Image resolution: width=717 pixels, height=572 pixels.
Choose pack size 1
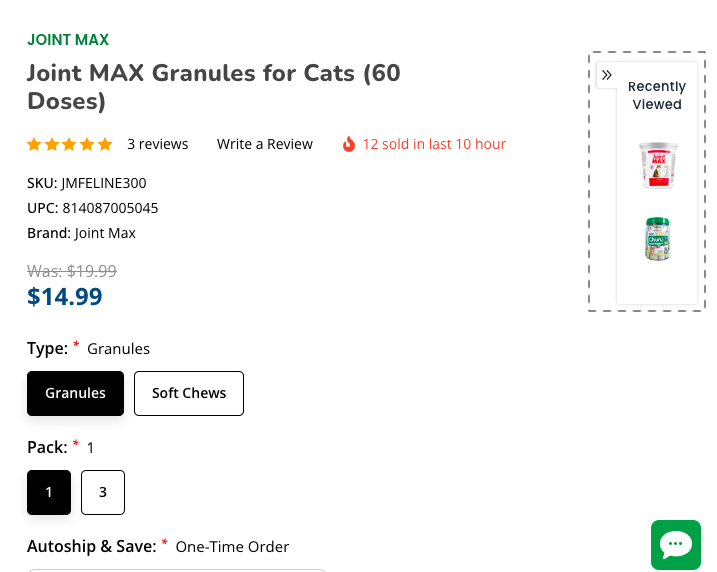tap(49, 492)
